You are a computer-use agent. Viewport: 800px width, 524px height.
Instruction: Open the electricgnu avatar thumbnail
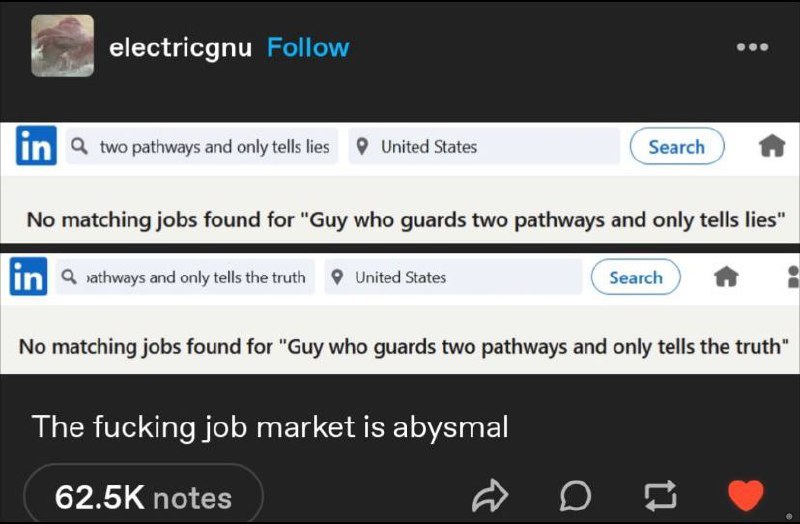pyautogui.click(x=63, y=46)
